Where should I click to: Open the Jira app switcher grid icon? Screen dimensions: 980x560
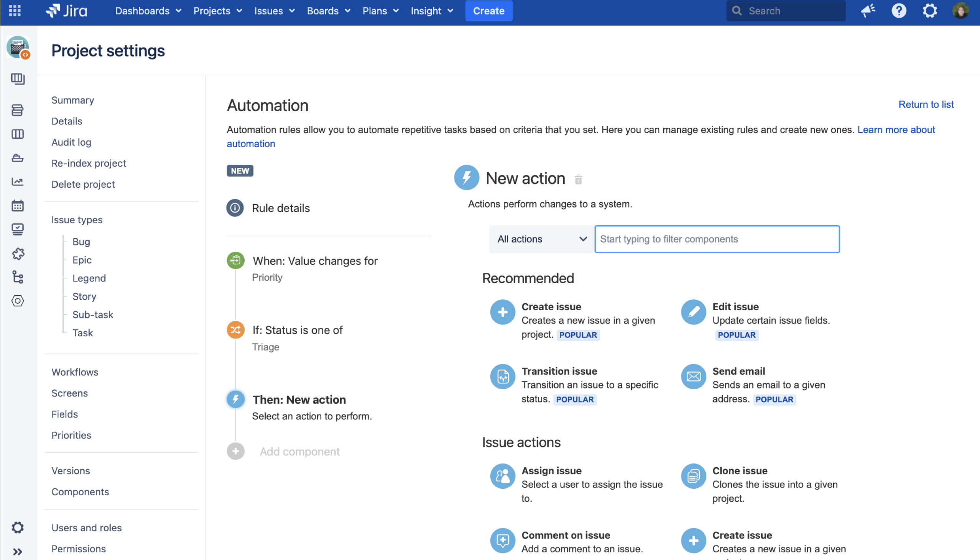click(15, 10)
